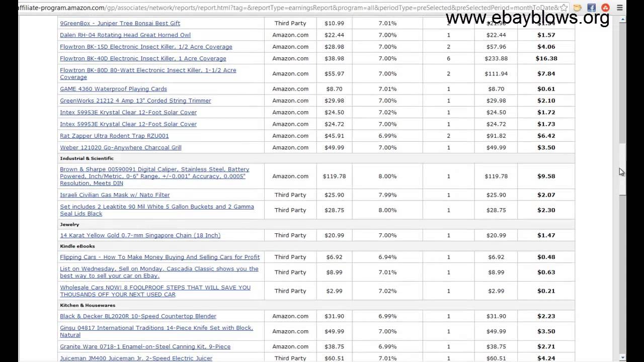Viewport: 644px width, 362px height.
Task: Bookmark this page with the star icon
Action: click(x=564, y=8)
